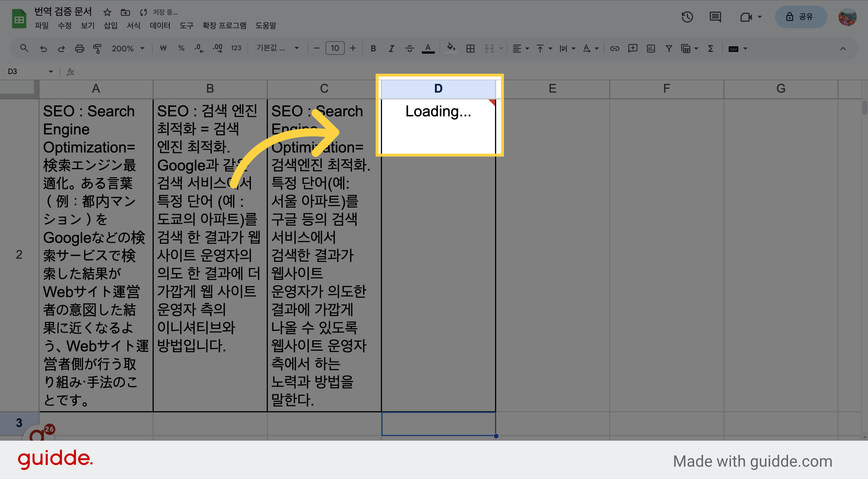This screenshot has width=868, height=479.
Task: Click the insert chart icon
Action: tap(651, 49)
